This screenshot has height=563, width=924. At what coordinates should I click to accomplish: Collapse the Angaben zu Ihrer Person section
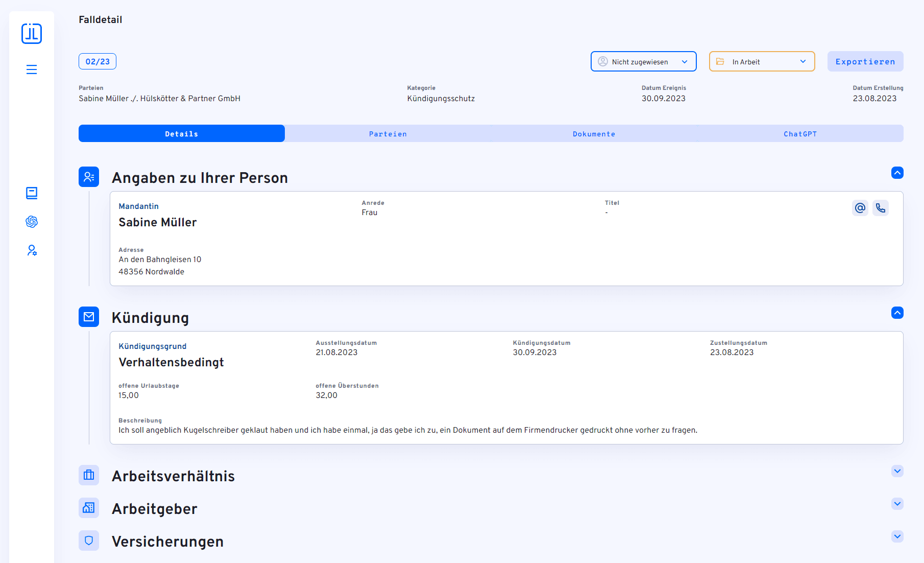click(x=897, y=173)
